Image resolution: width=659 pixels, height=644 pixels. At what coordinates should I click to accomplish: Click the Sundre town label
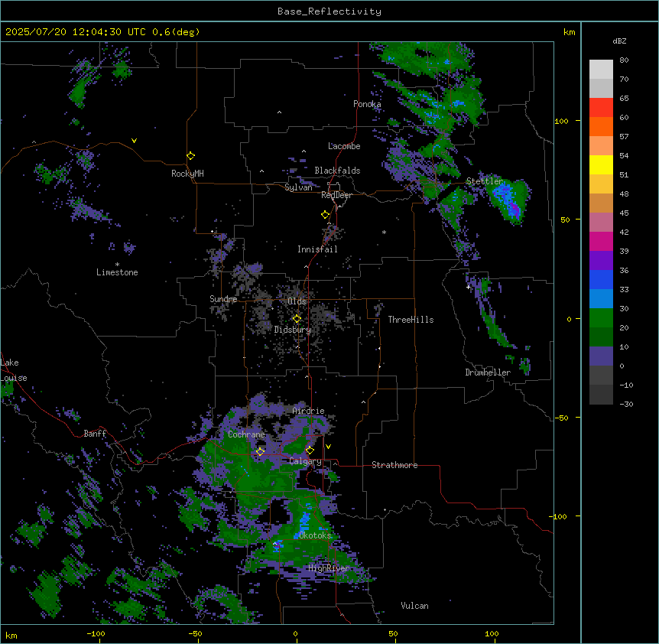tap(223, 299)
